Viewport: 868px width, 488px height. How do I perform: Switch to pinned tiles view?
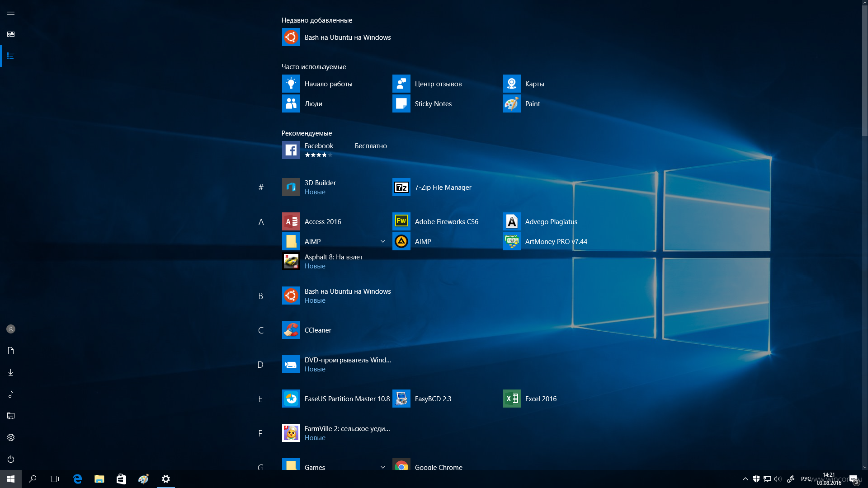coord(11,34)
